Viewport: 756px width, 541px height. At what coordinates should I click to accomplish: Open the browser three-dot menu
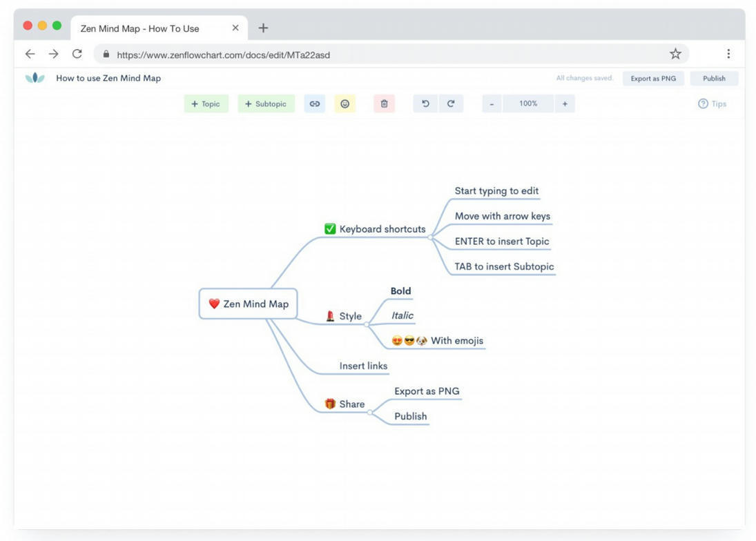coord(728,54)
